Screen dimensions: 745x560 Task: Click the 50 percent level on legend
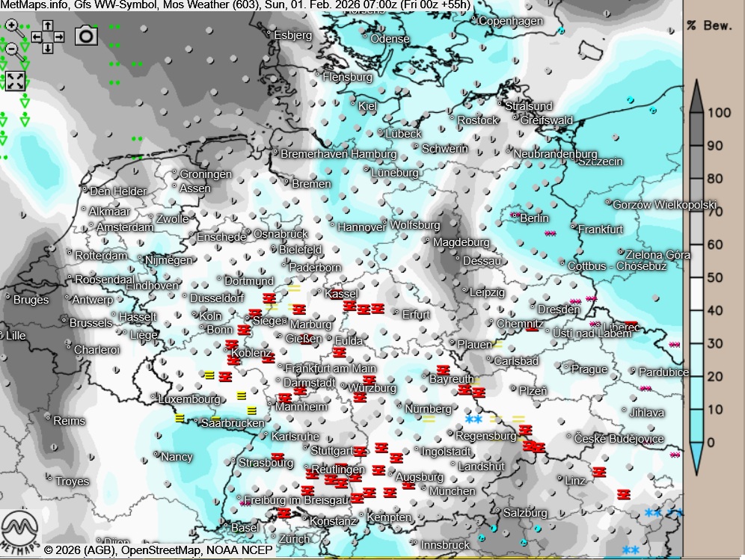click(695, 278)
